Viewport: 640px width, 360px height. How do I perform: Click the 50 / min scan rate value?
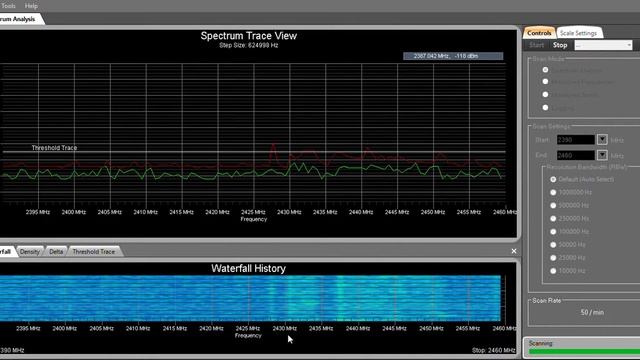592,312
